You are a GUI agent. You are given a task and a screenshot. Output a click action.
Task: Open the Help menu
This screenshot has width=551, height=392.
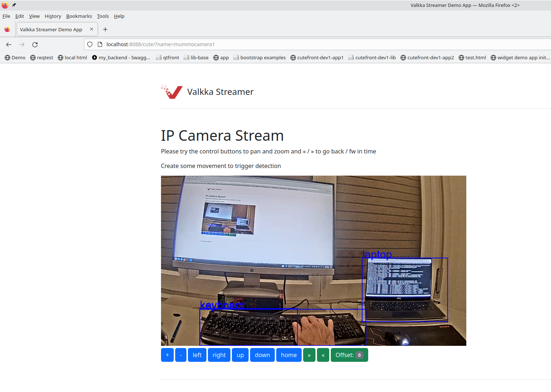pos(119,16)
